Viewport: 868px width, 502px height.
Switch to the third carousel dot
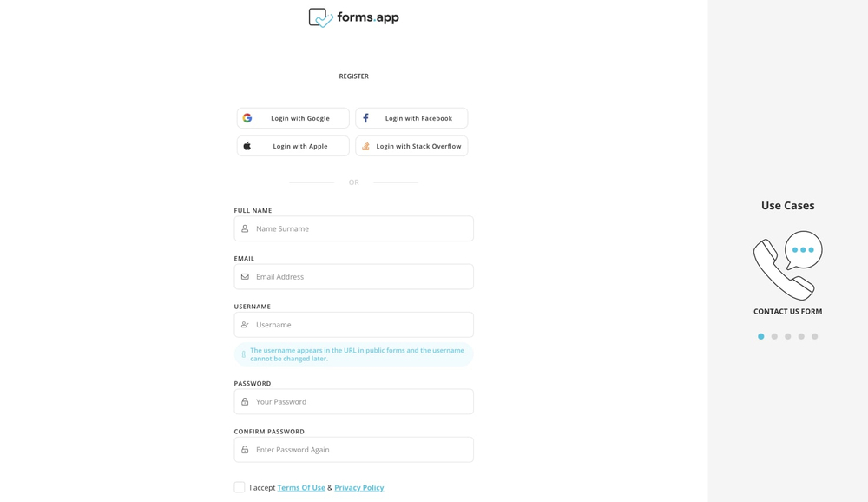[788, 336]
